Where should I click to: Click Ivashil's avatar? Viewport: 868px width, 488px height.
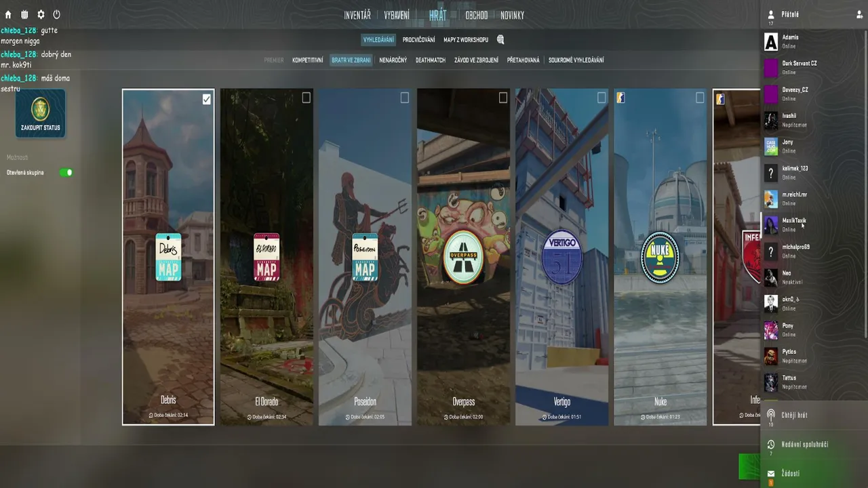click(771, 121)
